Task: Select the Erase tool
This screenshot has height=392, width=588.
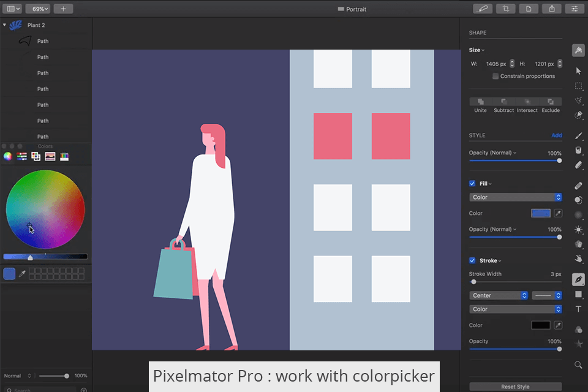Action: 578,165
